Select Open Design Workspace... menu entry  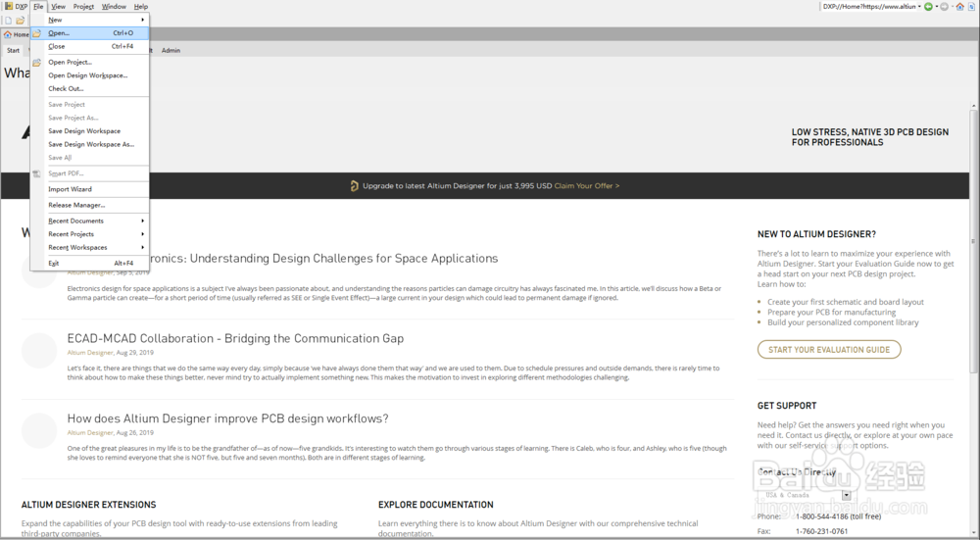click(89, 75)
